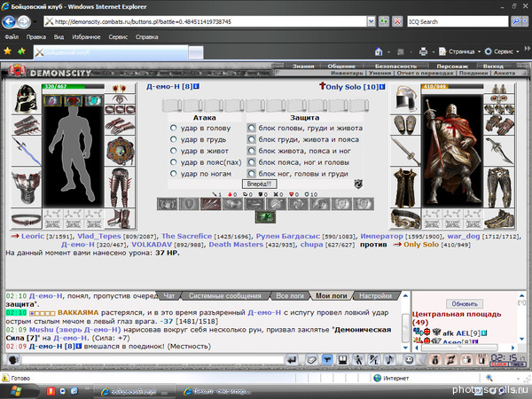Switch to the Все логи tab
This screenshot has height=399, width=532.
(290, 296)
